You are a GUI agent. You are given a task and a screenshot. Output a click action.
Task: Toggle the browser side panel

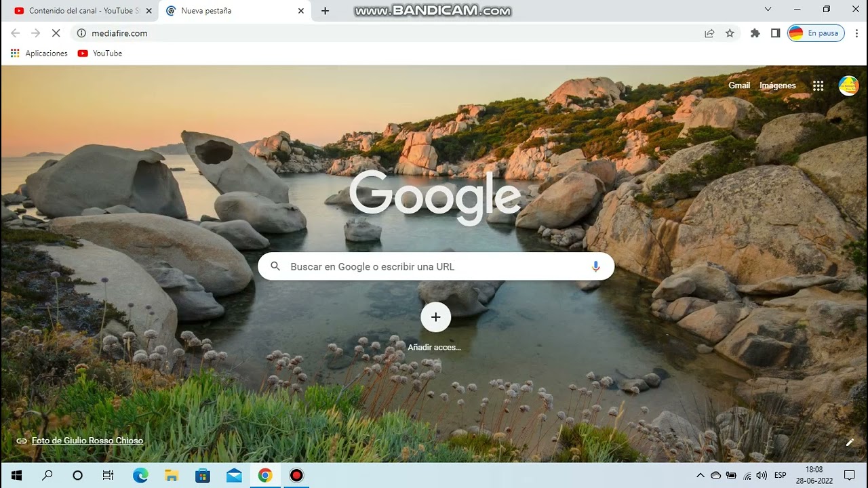(775, 33)
